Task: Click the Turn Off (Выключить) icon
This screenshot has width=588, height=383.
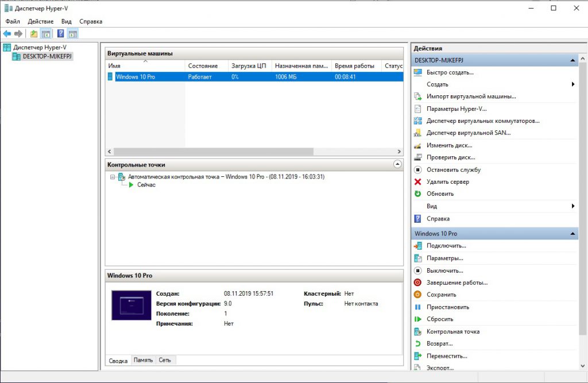Action: pos(417,270)
